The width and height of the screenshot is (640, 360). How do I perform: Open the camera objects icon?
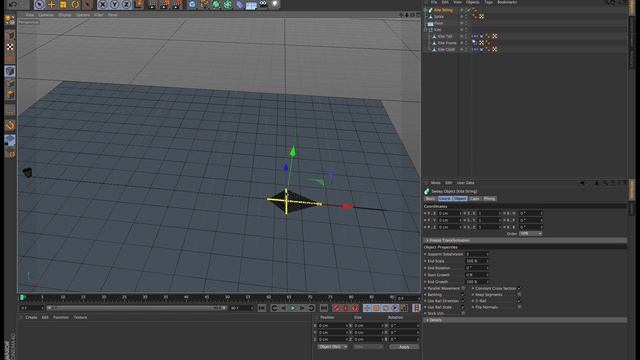(264, 4)
